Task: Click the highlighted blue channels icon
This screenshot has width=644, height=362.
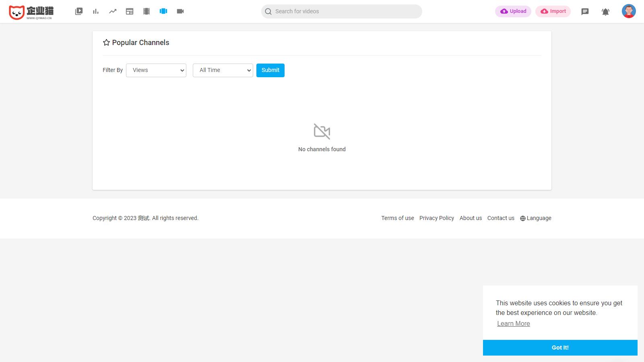Action: point(163,11)
